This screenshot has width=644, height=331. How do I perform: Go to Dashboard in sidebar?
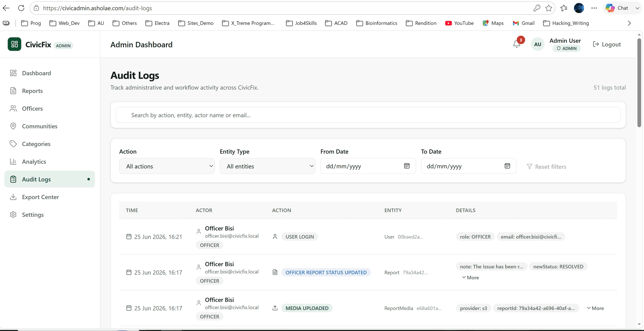tap(50, 73)
